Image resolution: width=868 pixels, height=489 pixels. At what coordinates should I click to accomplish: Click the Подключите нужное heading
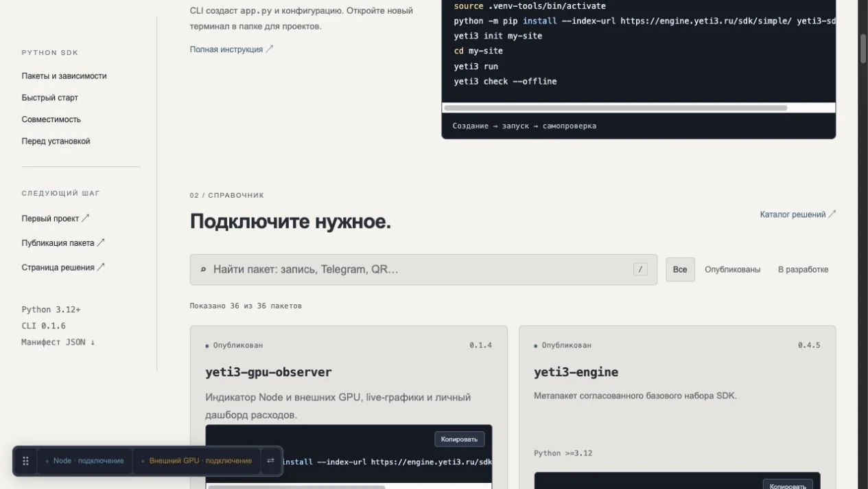click(x=290, y=222)
